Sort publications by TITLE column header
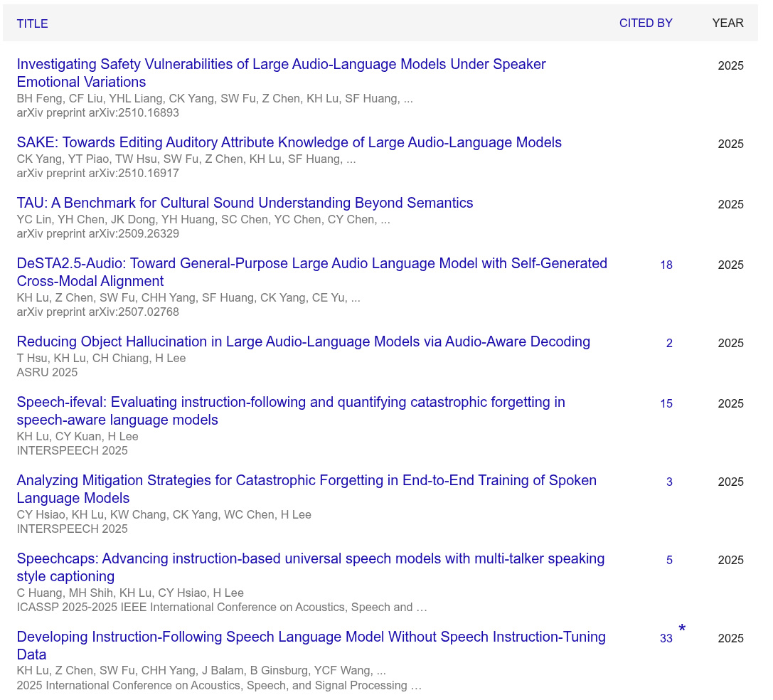The width and height of the screenshot is (773, 700). coord(33,23)
